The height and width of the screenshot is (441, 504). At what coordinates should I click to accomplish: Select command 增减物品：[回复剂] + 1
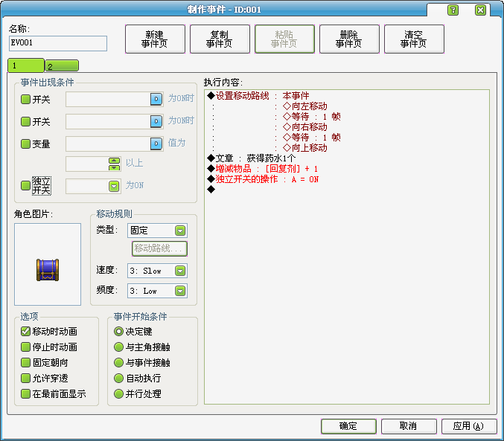coord(263,169)
